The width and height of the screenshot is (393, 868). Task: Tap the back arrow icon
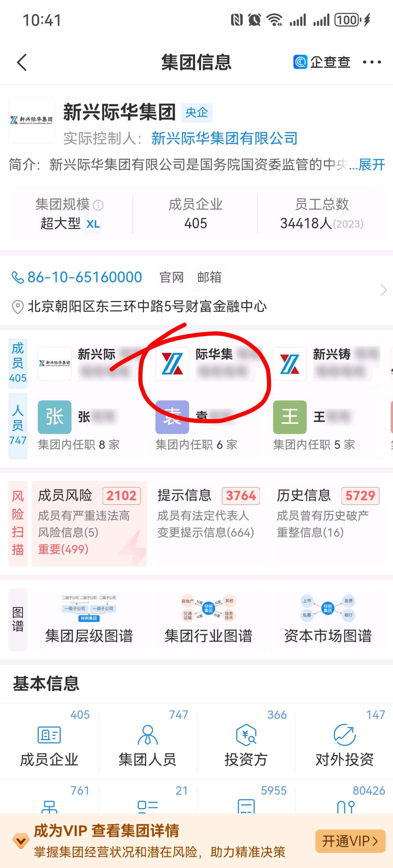coord(22,62)
